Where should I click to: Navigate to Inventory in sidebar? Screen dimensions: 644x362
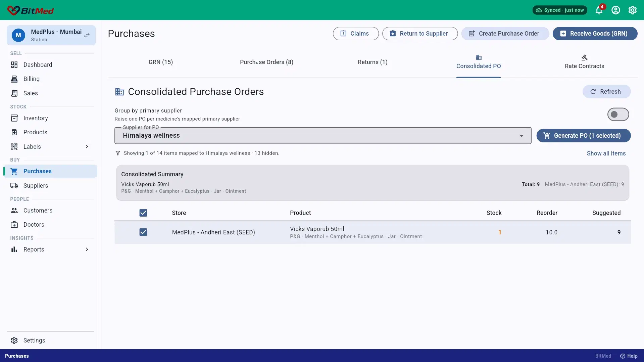click(x=51, y=118)
